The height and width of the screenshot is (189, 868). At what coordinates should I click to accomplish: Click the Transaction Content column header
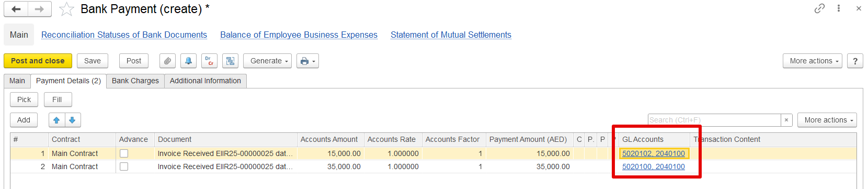click(773, 139)
